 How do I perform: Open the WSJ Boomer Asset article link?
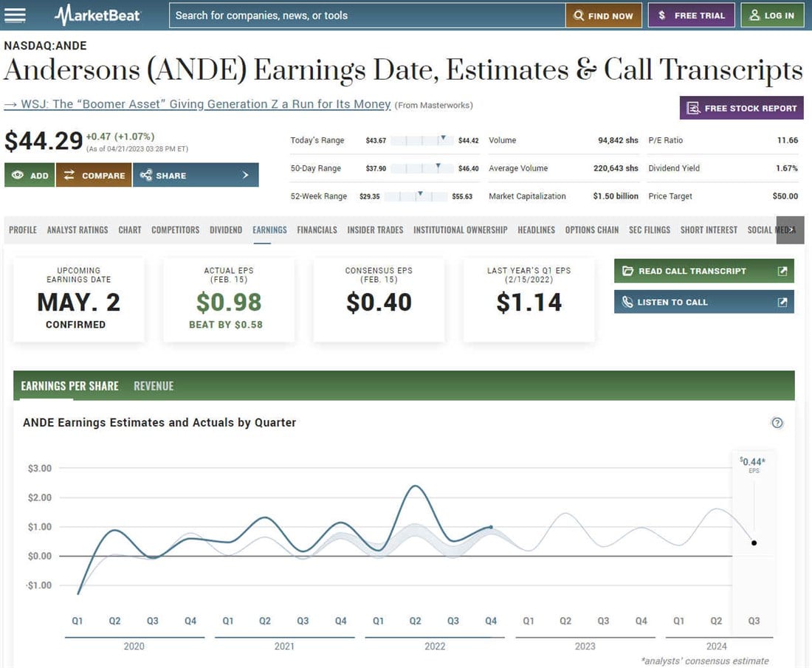tap(197, 104)
